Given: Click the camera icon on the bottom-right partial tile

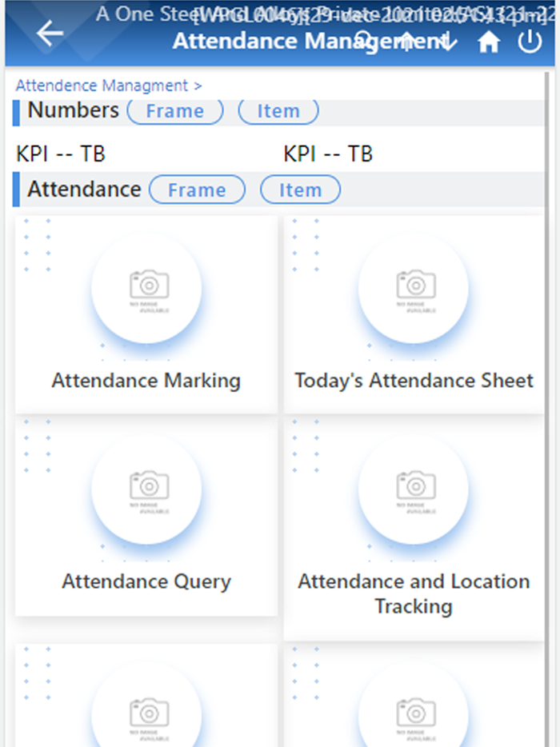Looking at the screenshot, I should [x=414, y=710].
